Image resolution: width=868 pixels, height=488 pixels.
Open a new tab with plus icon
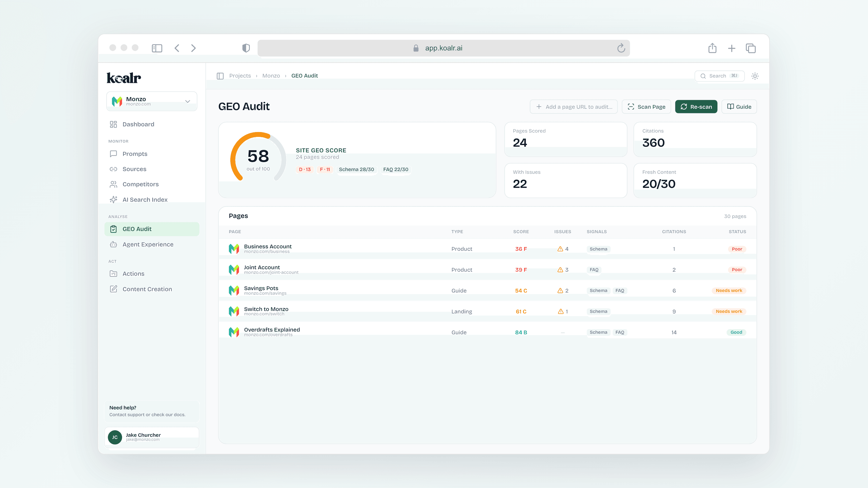[x=732, y=49]
